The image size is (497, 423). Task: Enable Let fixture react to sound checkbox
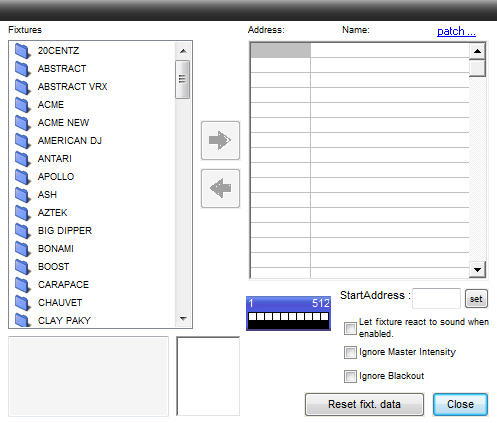[350, 328]
